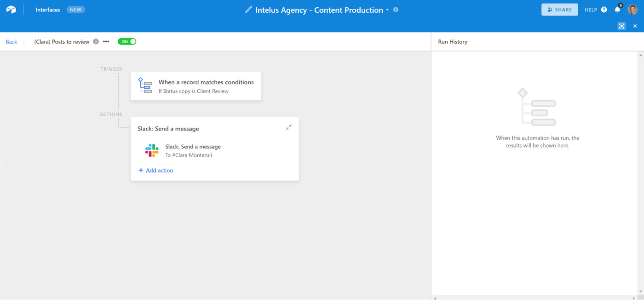Click the Intelus Agency - Content Production title
644x300 pixels.
tap(319, 10)
